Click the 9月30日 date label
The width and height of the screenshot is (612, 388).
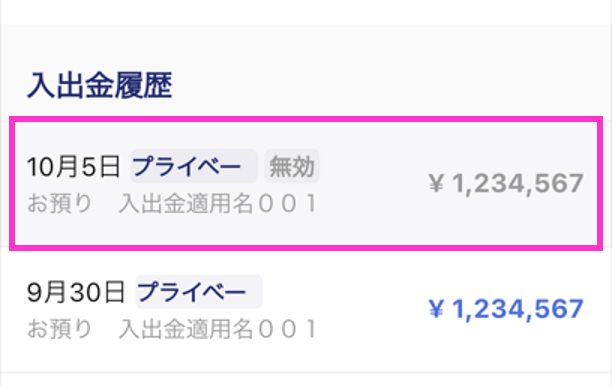76,292
